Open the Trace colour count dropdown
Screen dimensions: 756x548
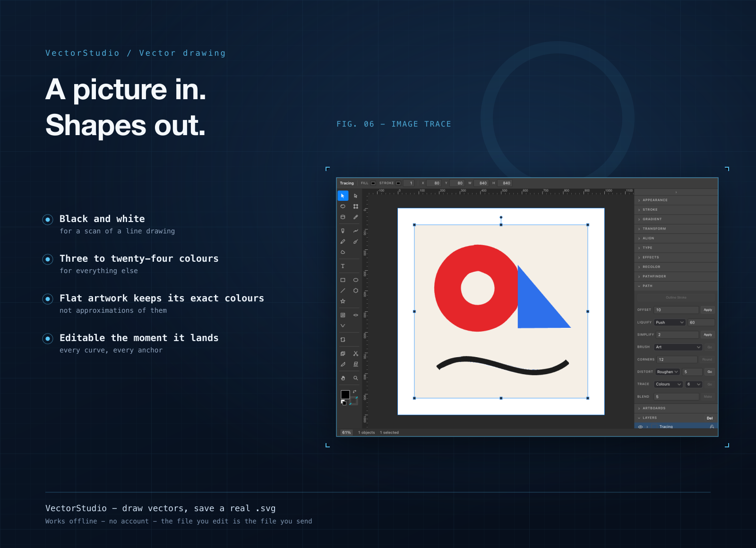pos(694,384)
